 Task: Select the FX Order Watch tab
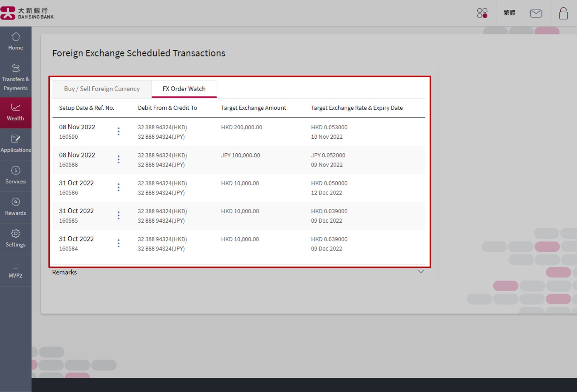tap(184, 89)
